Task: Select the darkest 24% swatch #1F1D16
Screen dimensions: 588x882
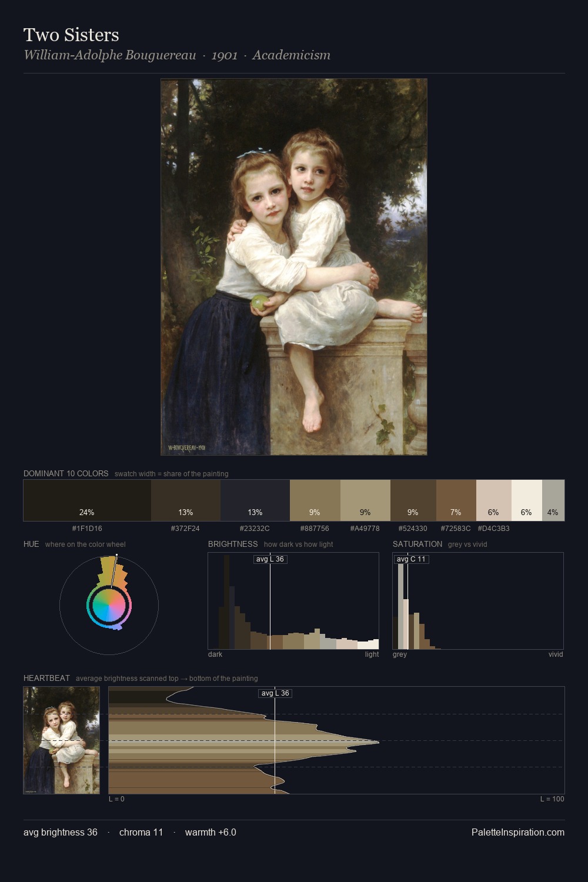Action: (x=87, y=500)
